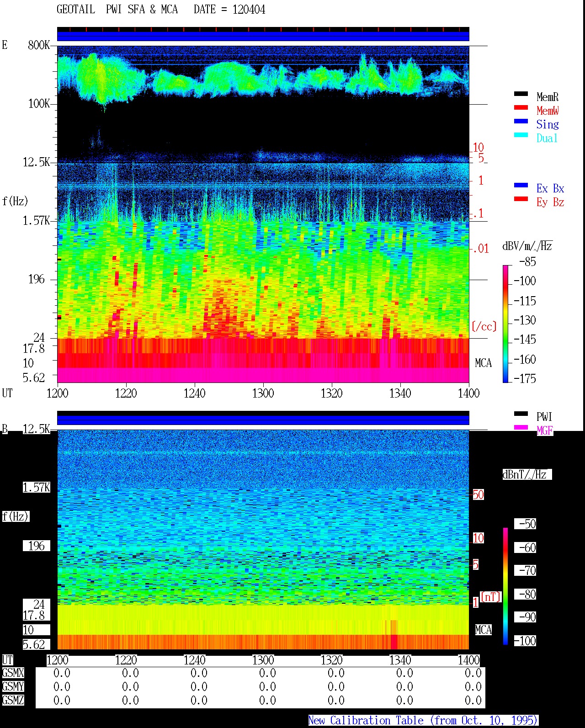Click the blue mode bar above E spectrogram
The image size is (585, 728).
pyautogui.click(x=263, y=36)
